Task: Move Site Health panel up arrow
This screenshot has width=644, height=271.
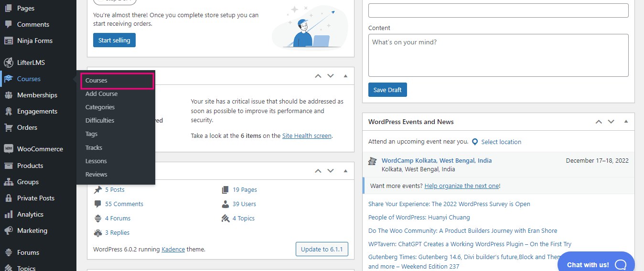Action: click(x=318, y=76)
